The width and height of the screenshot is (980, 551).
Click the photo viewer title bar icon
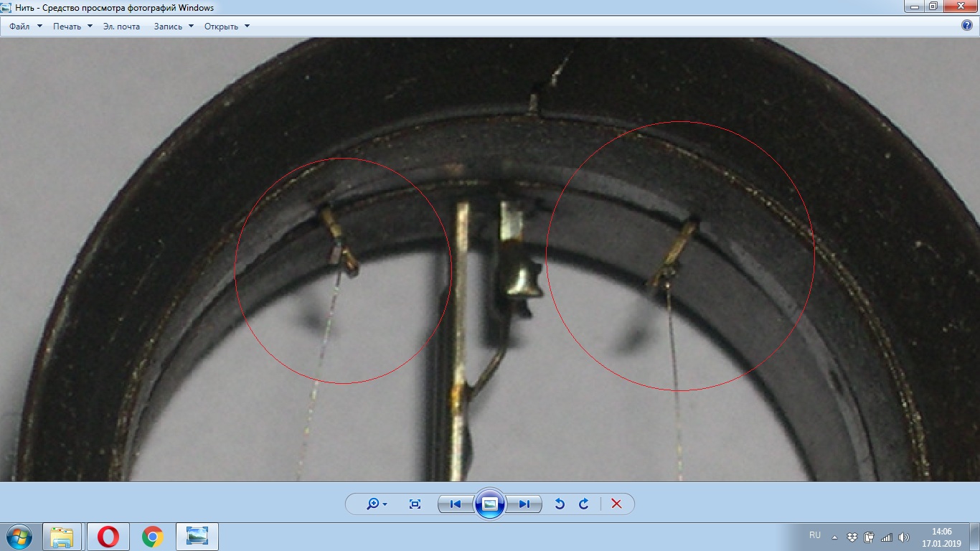(7, 7)
